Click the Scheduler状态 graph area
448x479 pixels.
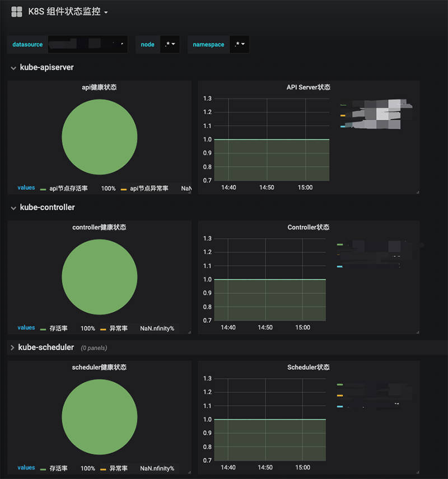pyautogui.click(x=270, y=420)
